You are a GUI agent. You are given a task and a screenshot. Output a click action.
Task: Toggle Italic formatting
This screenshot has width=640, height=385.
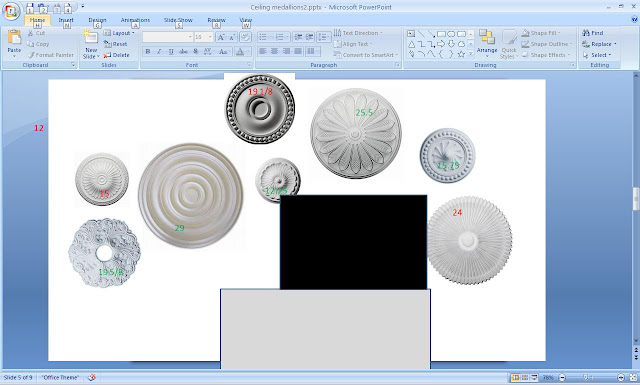pos(159,51)
